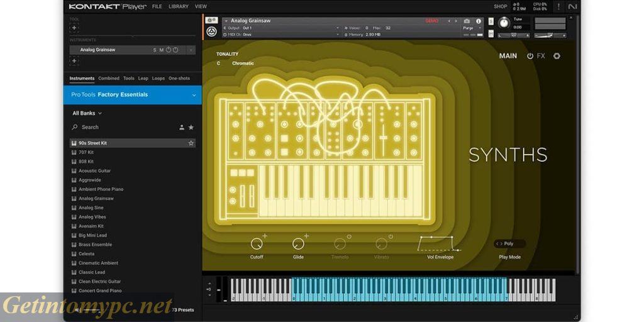The image size is (644, 322).
Task: Open the Leap browser tab
Action: point(143,78)
